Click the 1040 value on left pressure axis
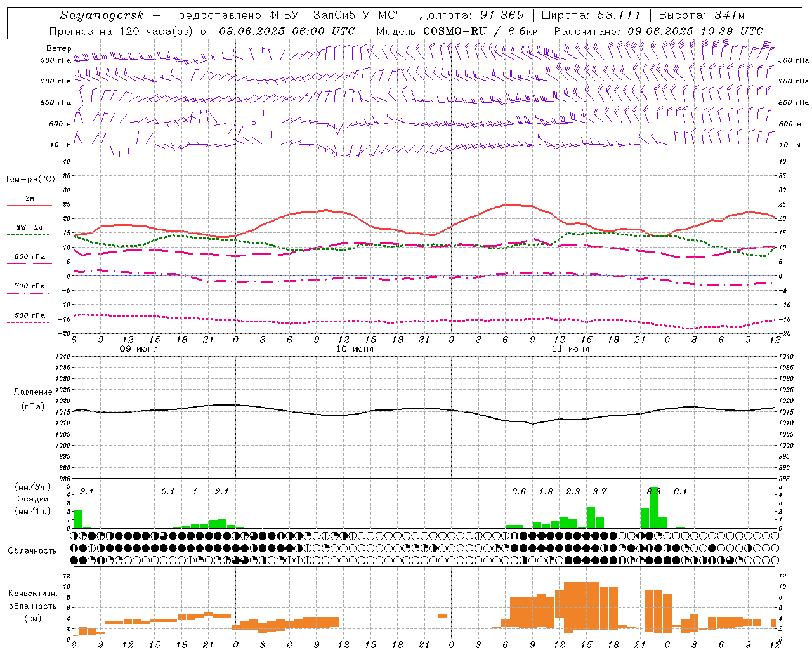The height and width of the screenshot is (650, 812). click(x=62, y=357)
